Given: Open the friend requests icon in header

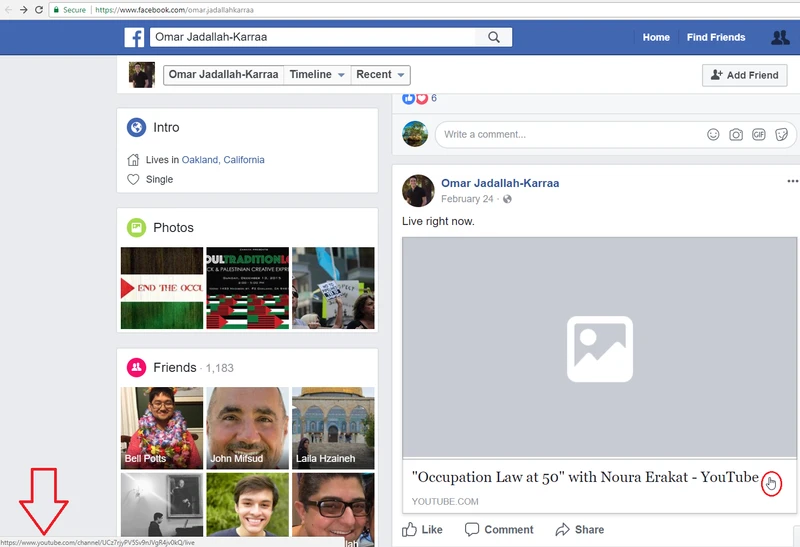Looking at the screenshot, I should coord(780,37).
